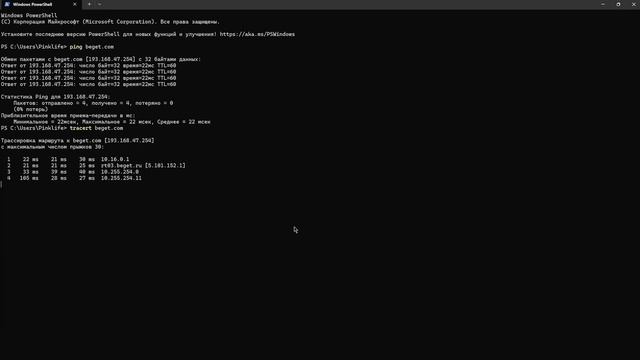640x360 pixels.
Task: Click the ping statistics header for 193.168.47.254
Action: point(56,97)
